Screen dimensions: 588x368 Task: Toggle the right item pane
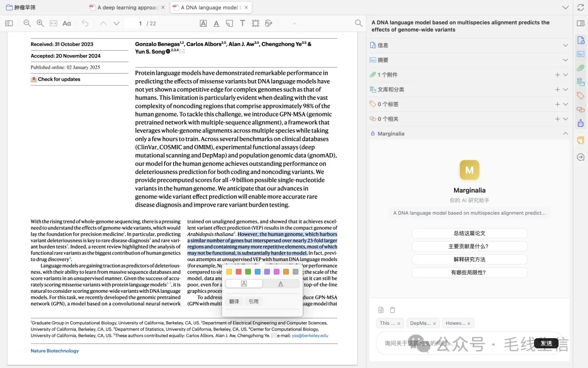[x=580, y=23]
